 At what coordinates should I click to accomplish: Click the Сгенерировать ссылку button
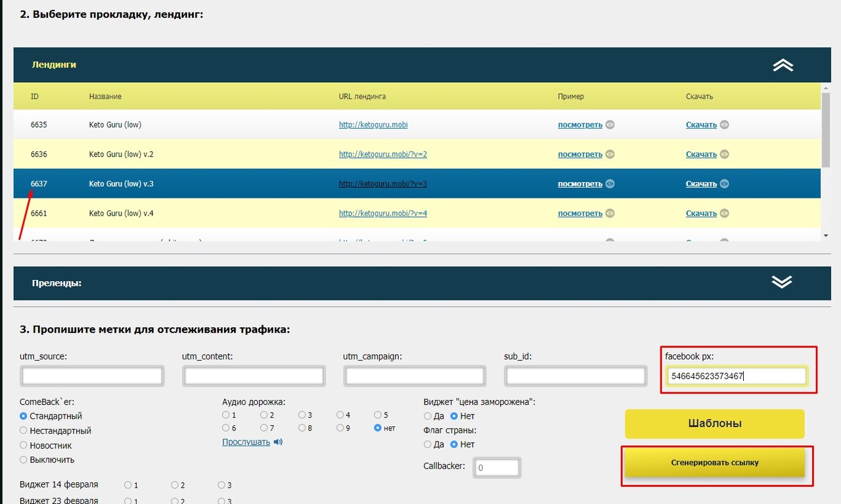715,463
